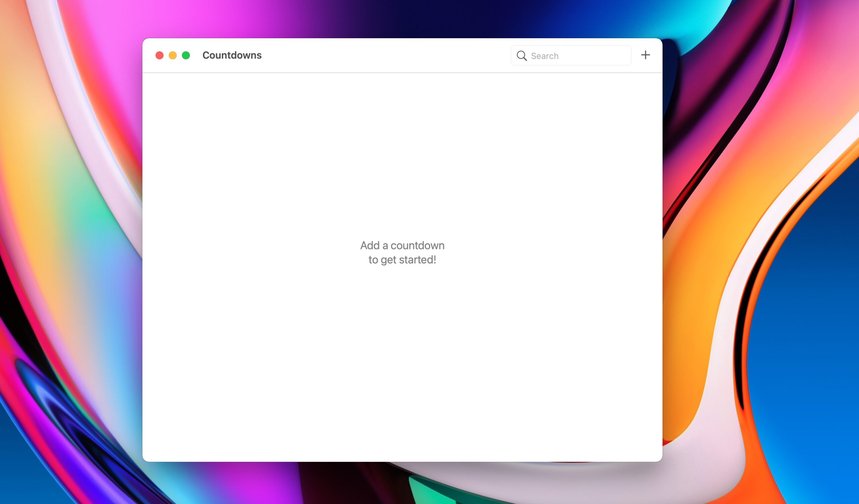Click desktop wallpaper above the Countdowns window
This screenshot has width=859, height=504.
point(402,19)
